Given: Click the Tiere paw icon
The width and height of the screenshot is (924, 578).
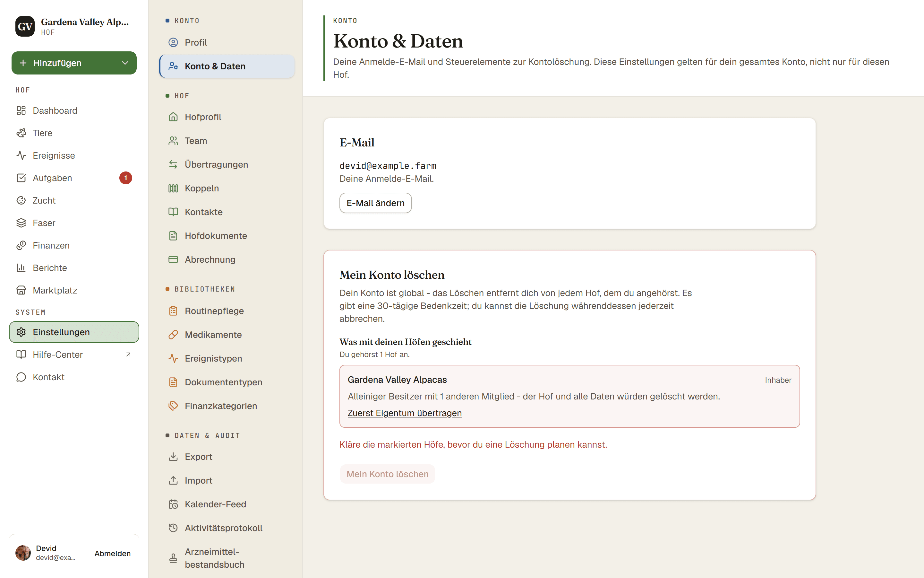Looking at the screenshot, I should tap(21, 133).
